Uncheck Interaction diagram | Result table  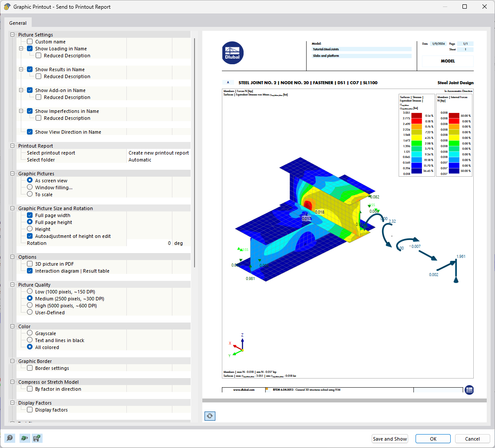pos(30,271)
